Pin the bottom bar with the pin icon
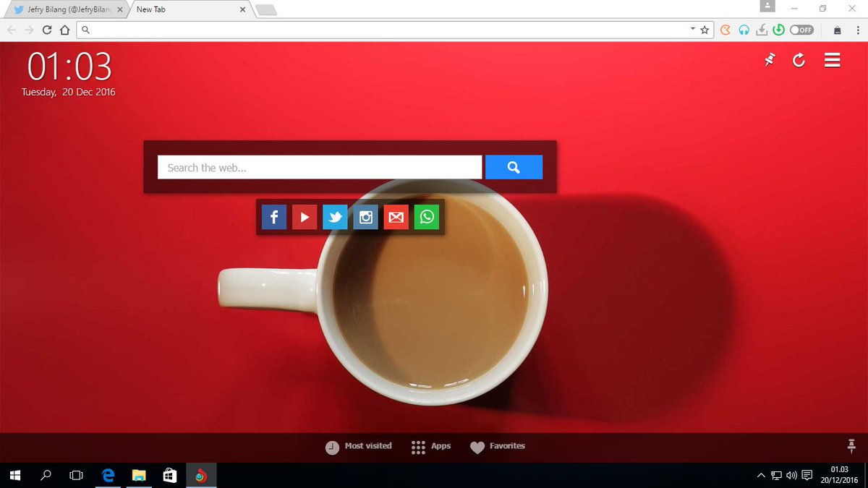The image size is (868, 488). coord(851,446)
